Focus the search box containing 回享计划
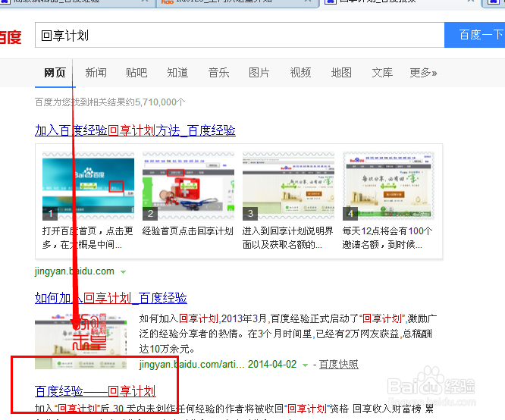Screen dimensions: 505x420 click(x=240, y=35)
